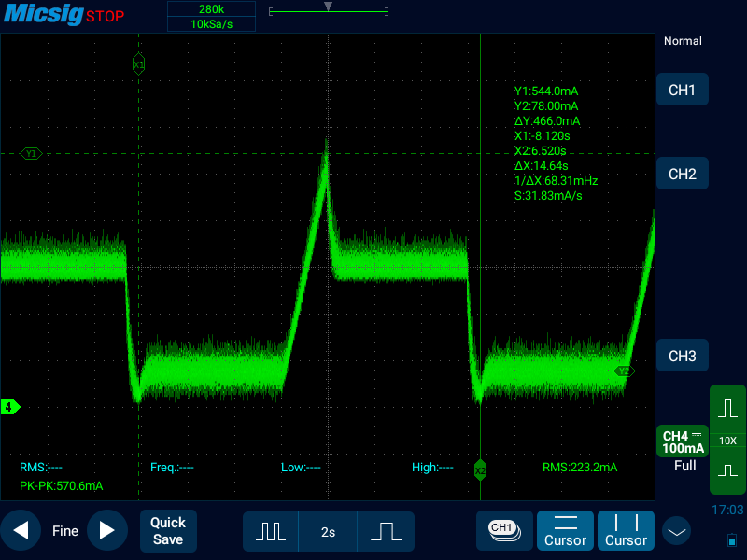Viewport: 747px width, 560px height.
Task: Open the CH4 100mA channel menu
Action: point(682,441)
